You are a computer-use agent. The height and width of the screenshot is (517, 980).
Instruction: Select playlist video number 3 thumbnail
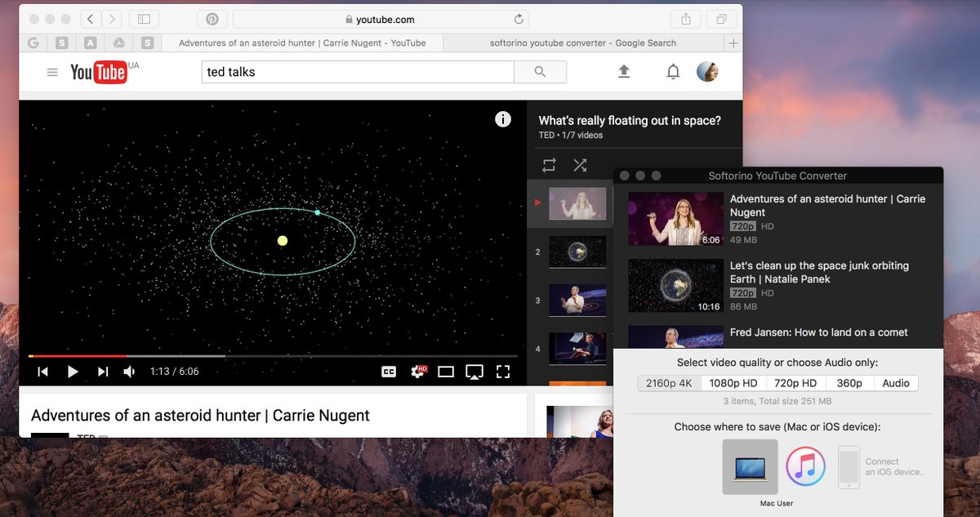click(577, 300)
